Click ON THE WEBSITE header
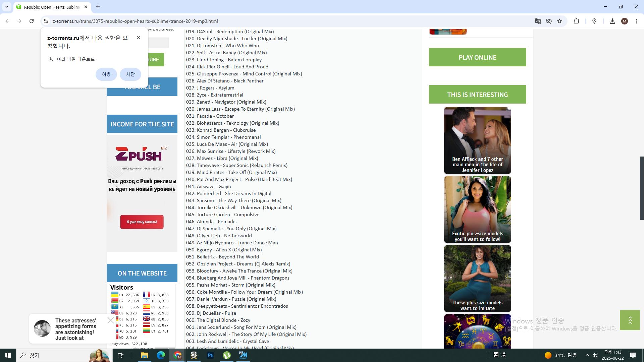Viewport: 644px width, 362px height. (142, 273)
